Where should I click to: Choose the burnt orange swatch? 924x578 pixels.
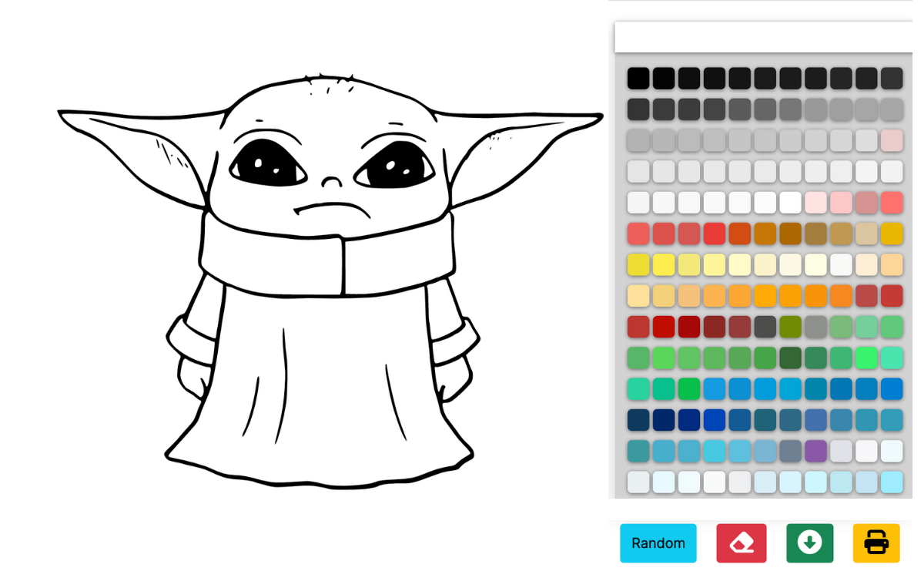(x=739, y=234)
